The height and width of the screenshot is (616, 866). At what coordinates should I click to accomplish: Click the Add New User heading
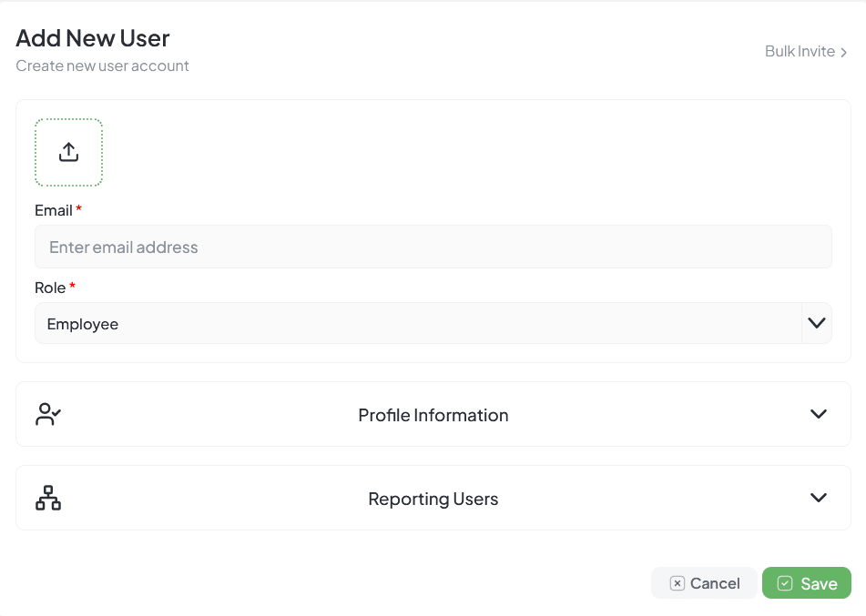tap(93, 38)
